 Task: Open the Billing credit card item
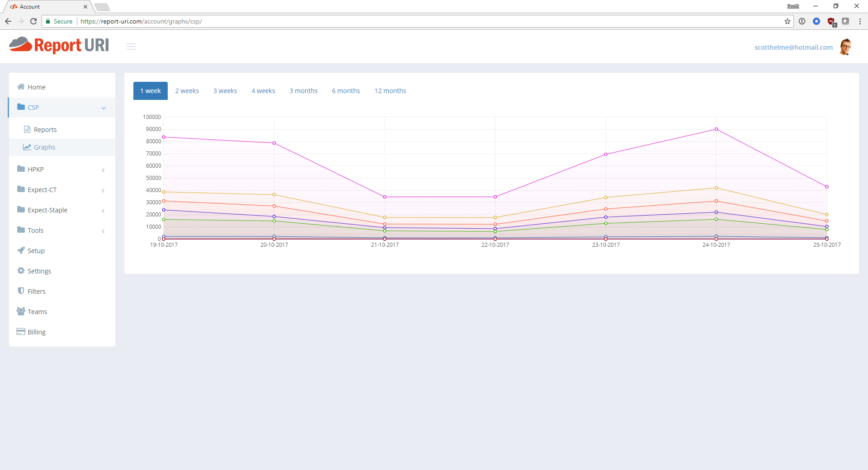(36, 332)
